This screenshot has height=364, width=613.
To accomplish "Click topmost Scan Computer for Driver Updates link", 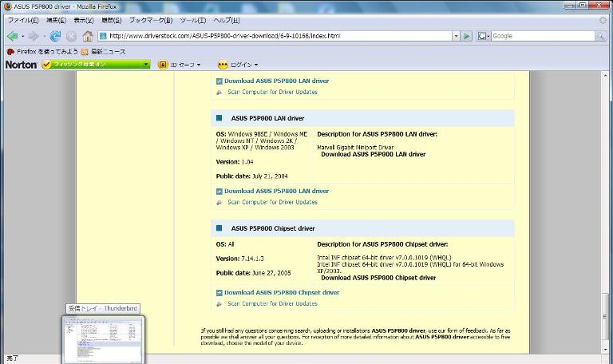I will click(x=272, y=92).
